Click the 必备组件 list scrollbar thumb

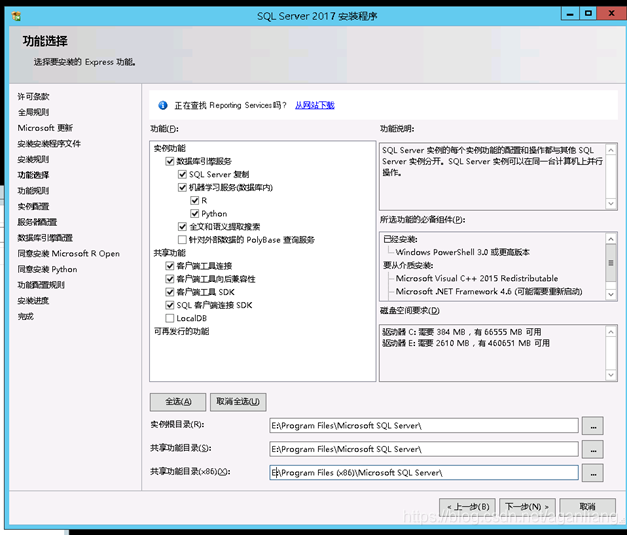pyautogui.click(x=611, y=263)
